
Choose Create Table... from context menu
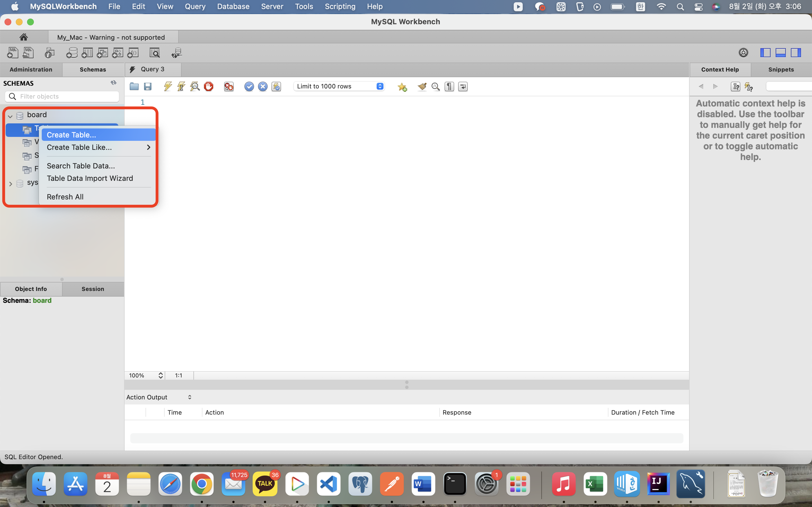[x=71, y=135]
